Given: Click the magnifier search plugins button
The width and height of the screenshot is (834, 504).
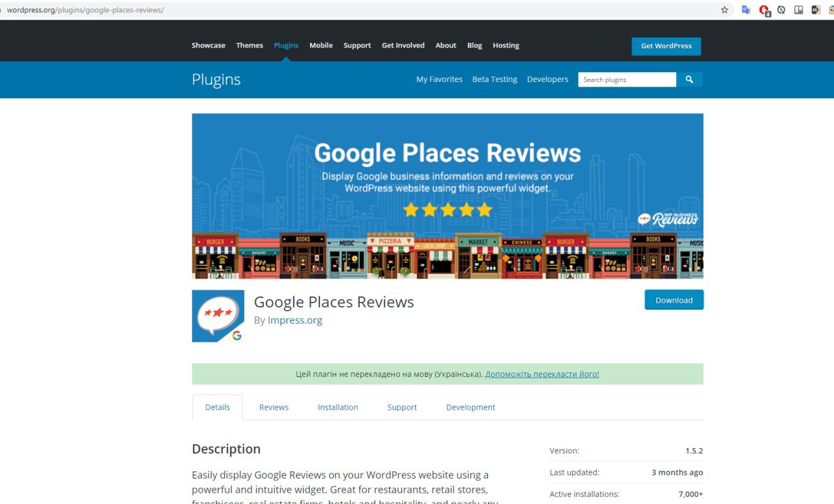Looking at the screenshot, I should pos(689,79).
